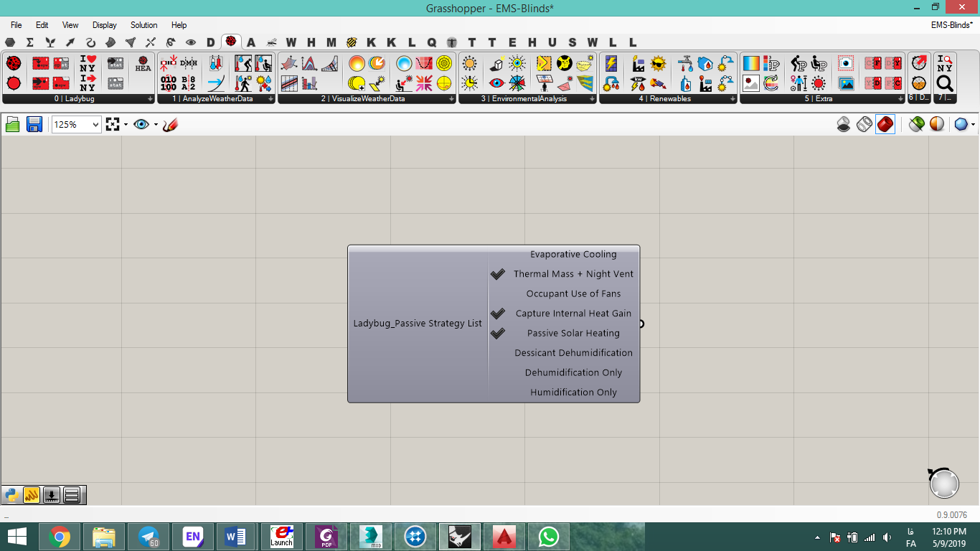Select the gradient color legend icon
This screenshot has width=980, height=551.
[x=751, y=63]
